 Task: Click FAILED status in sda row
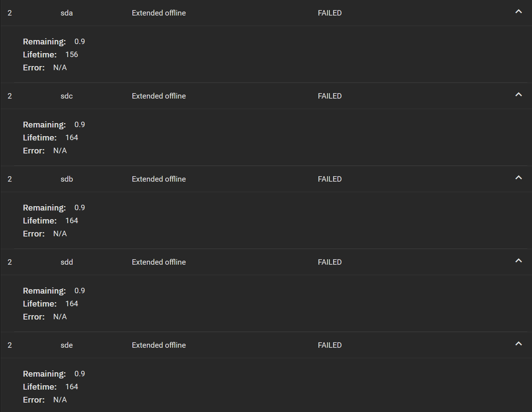click(330, 13)
